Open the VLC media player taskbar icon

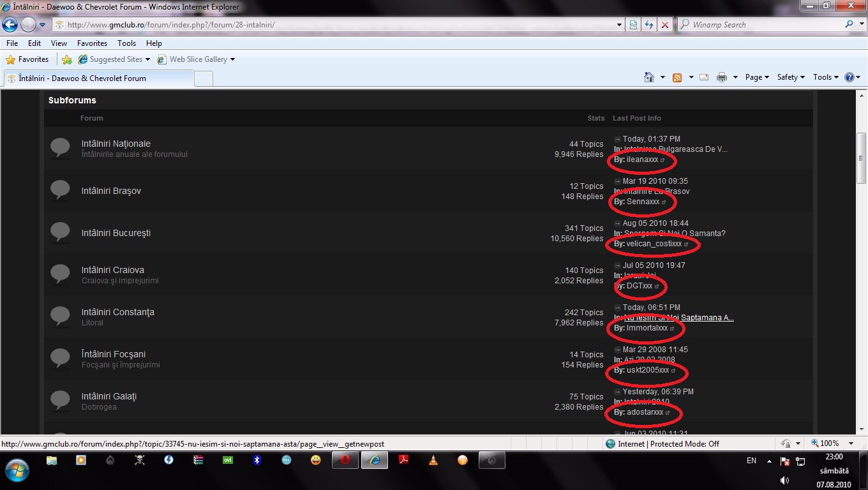433,460
